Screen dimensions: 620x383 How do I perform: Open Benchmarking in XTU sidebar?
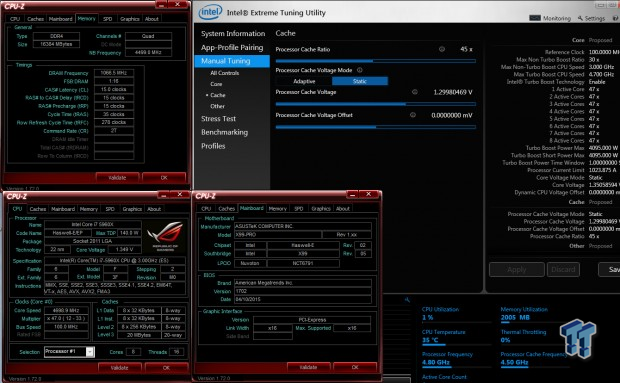click(x=224, y=132)
